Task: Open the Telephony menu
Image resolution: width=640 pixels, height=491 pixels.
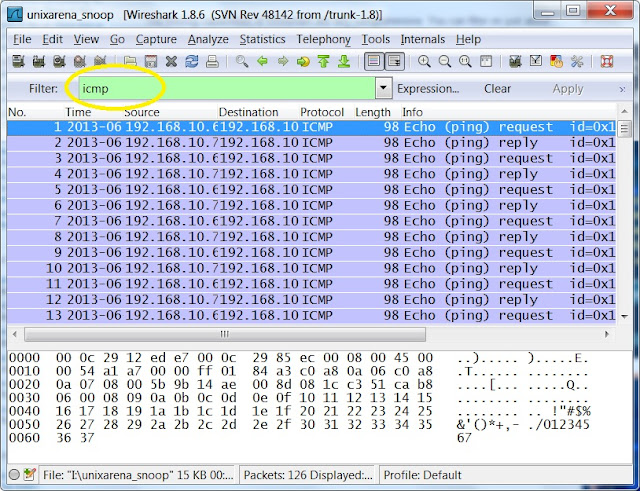Action: click(323, 39)
